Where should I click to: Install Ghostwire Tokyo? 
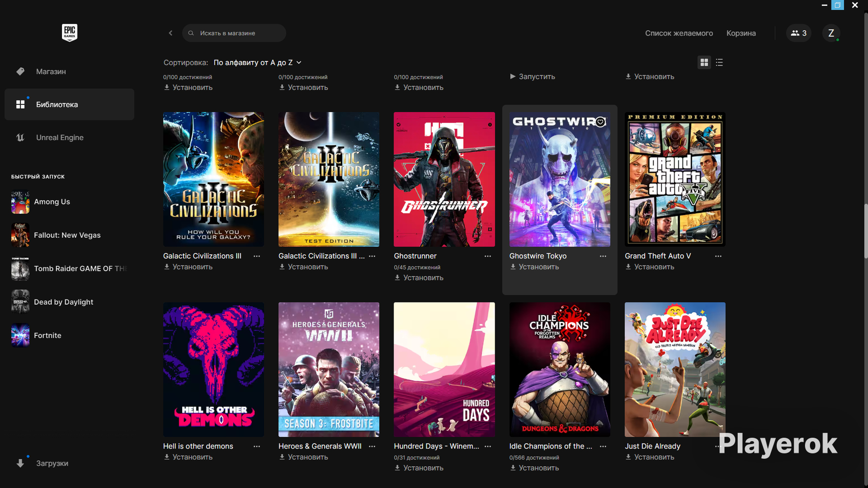coord(534,267)
